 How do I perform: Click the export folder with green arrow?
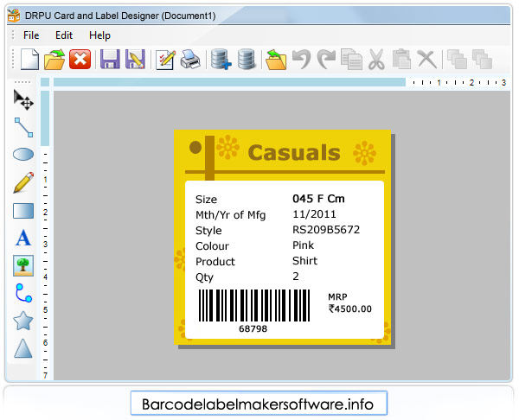click(276, 60)
